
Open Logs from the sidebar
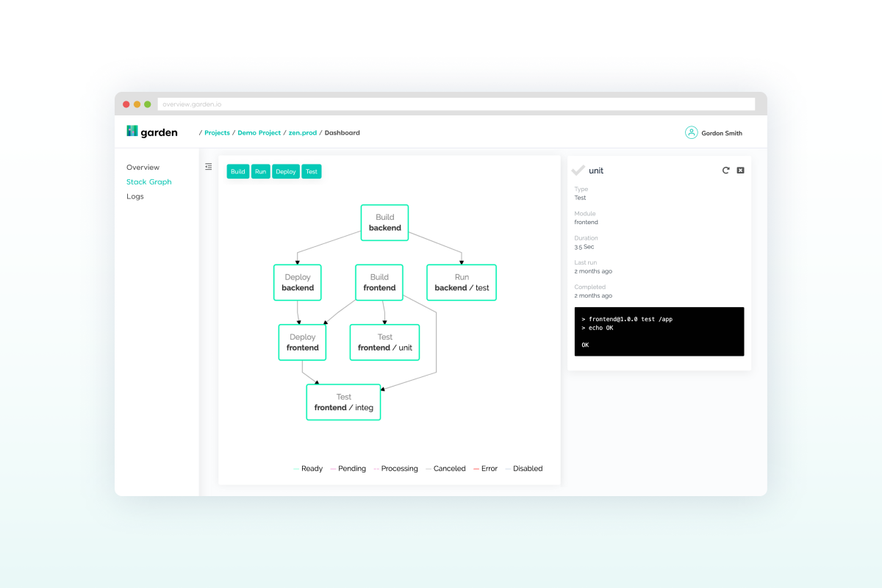click(x=135, y=196)
